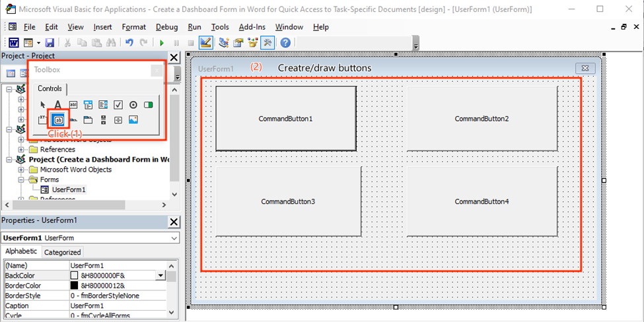
Task: Select the Select Objects pointer in Toolbox
Action: [43, 105]
